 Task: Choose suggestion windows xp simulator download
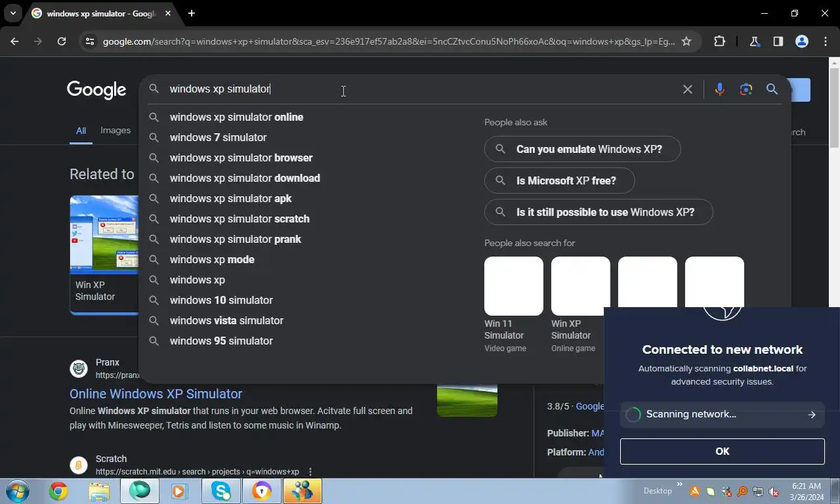(x=245, y=178)
